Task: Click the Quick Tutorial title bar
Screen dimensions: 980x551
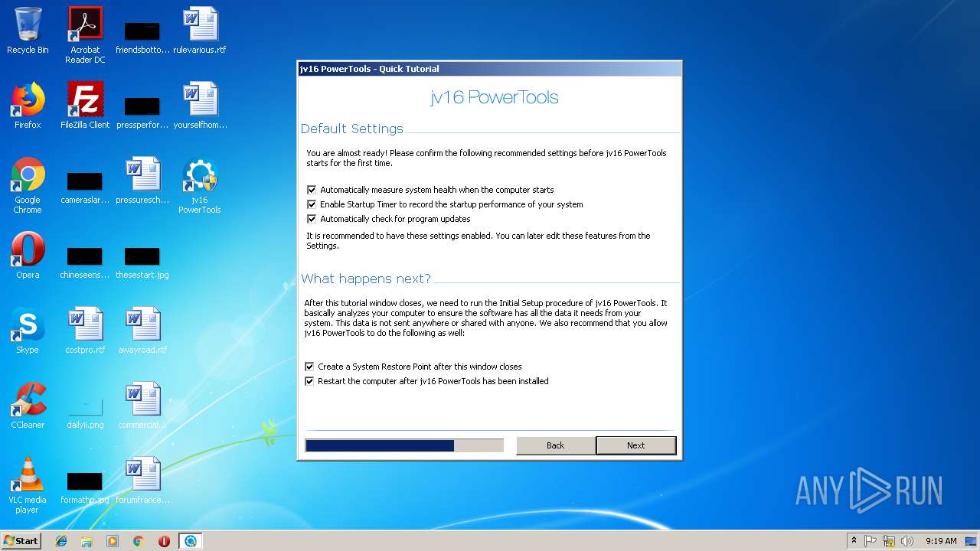Action: [x=489, y=69]
